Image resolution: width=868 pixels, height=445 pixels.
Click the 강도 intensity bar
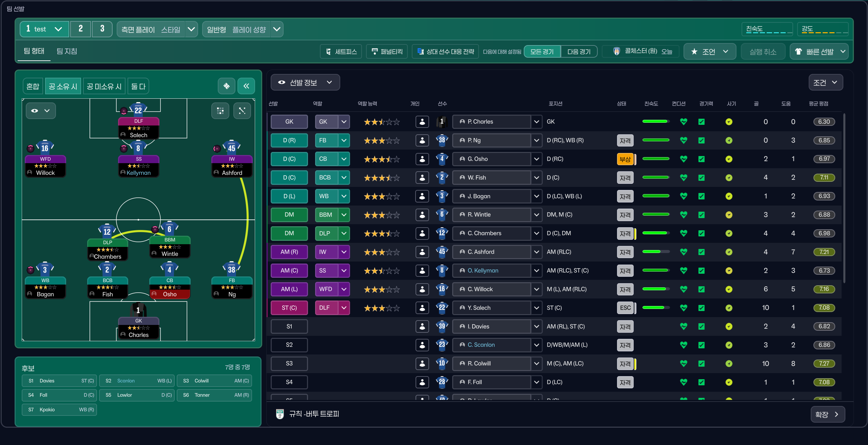coord(823,30)
